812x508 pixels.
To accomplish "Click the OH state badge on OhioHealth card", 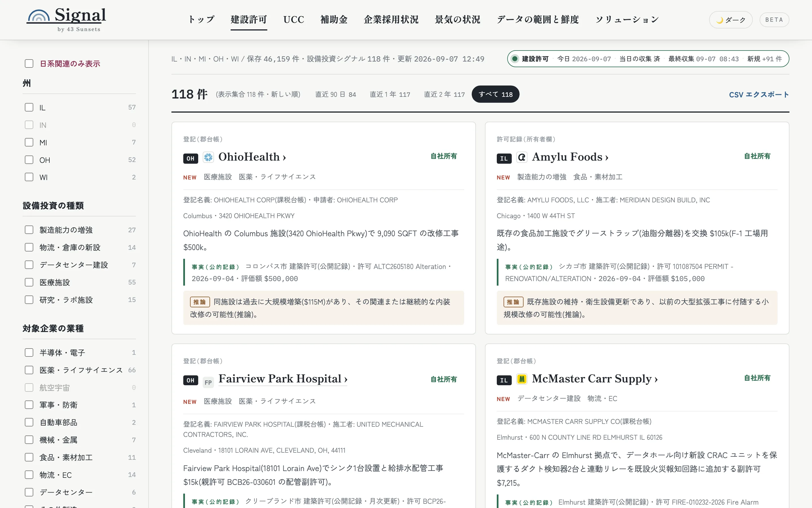I will pyautogui.click(x=191, y=158).
